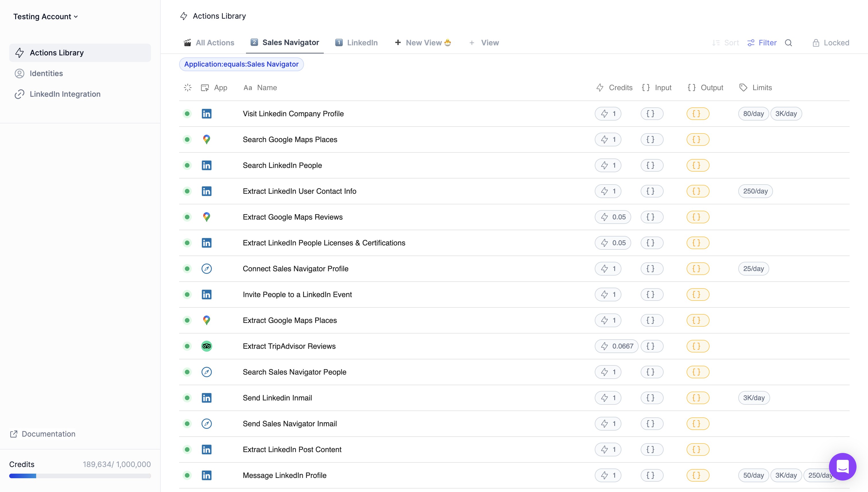Open Output braces for Visit Linkedin Company Profile

tap(698, 114)
